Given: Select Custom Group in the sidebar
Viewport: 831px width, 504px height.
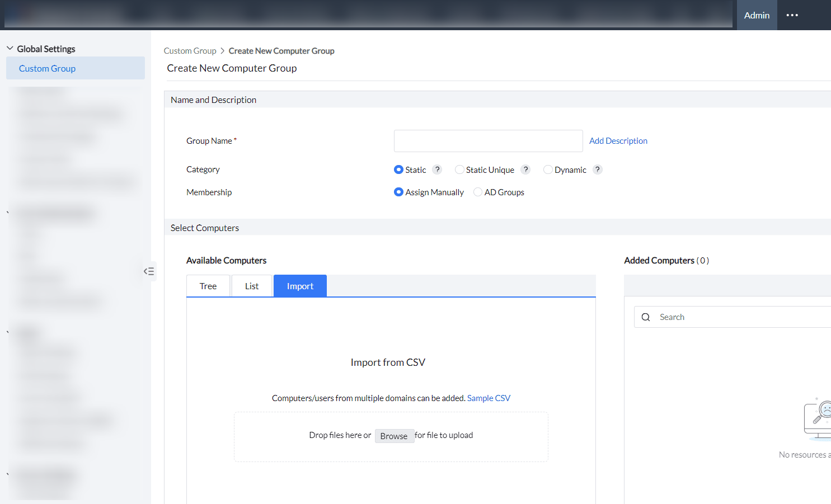Looking at the screenshot, I should tap(47, 68).
